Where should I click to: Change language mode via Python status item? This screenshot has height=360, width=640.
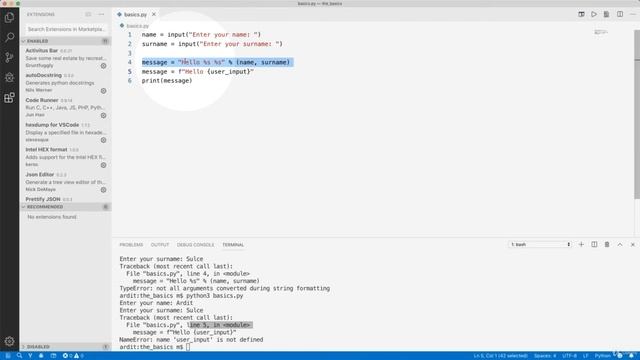coord(602,356)
